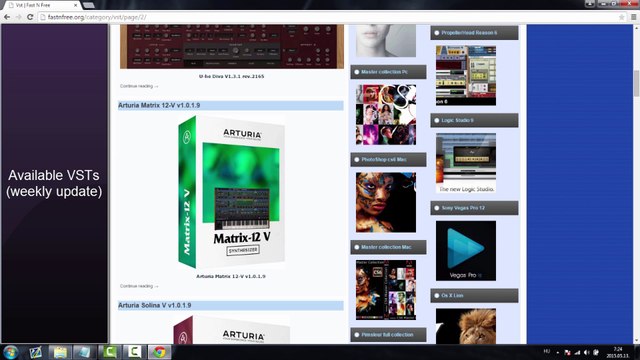Click the volume speaker icon in the tray

tap(587, 352)
